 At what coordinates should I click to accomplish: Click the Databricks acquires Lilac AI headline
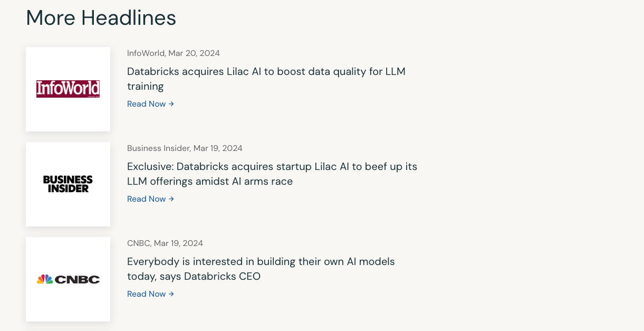pyautogui.click(x=266, y=79)
